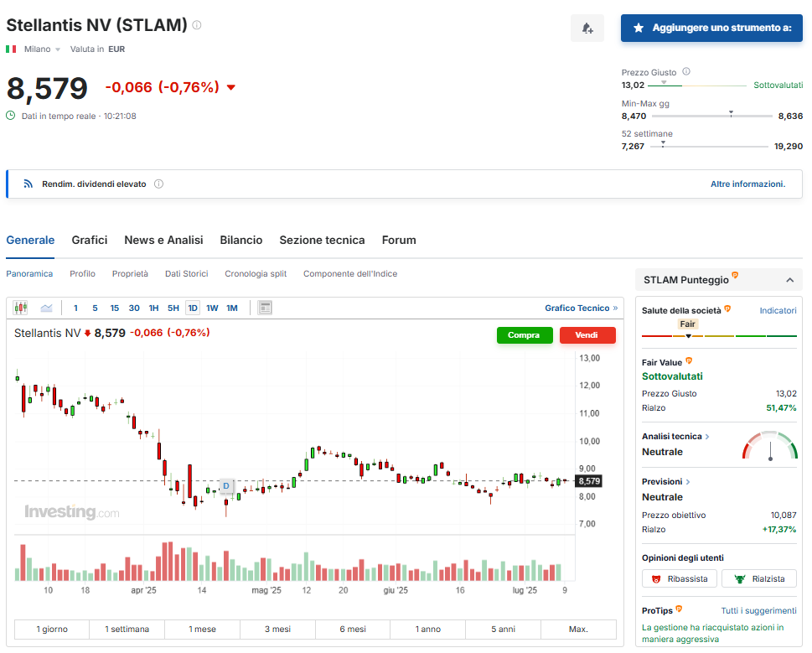Select the 1H chart interval

[x=154, y=308]
